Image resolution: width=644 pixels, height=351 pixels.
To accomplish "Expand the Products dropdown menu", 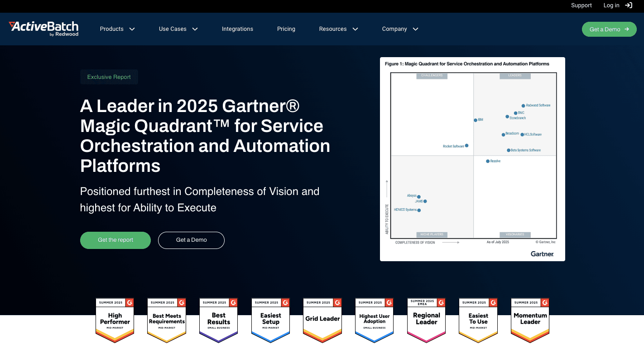I will point(117,29).
